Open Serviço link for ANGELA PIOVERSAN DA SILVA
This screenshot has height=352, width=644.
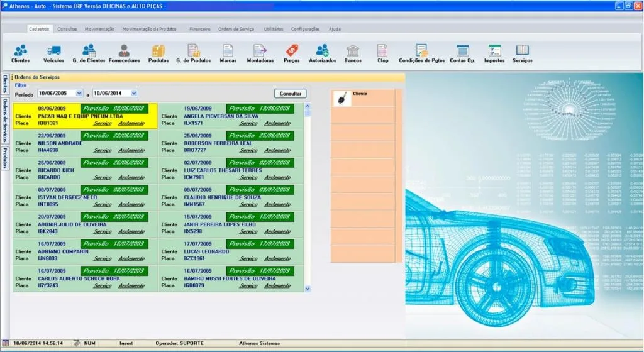[x=248, y=123]
